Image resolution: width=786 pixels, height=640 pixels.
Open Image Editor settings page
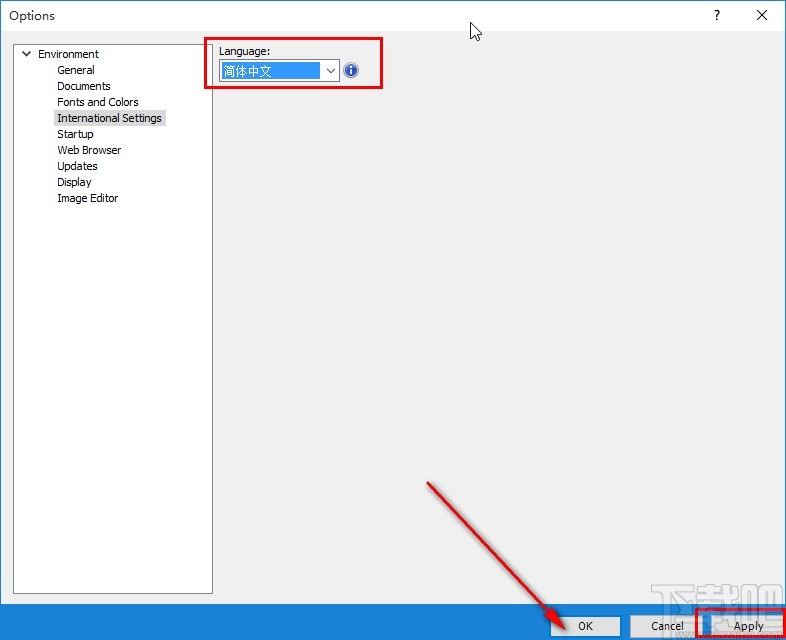[88, 198]
